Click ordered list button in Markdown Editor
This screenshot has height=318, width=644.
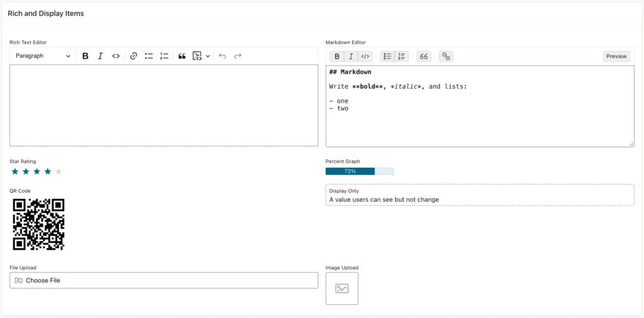pos(401,57)
